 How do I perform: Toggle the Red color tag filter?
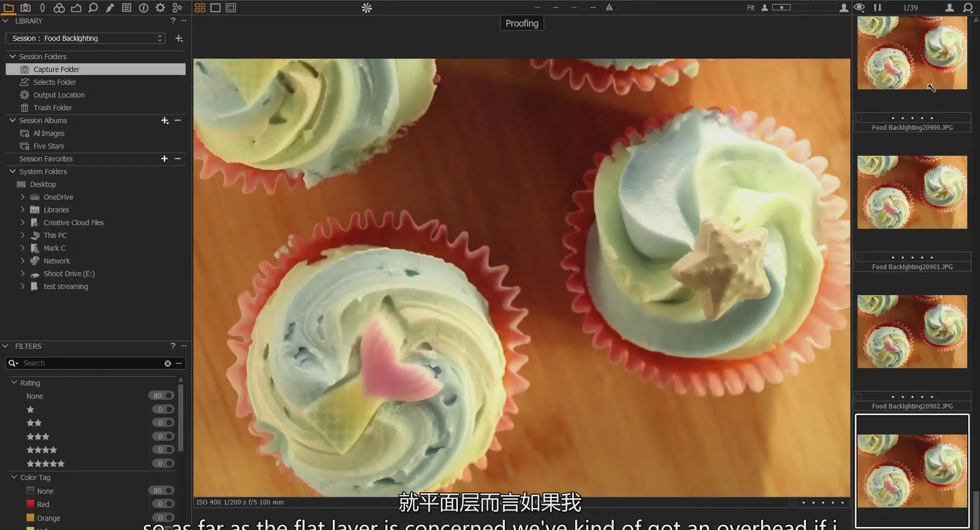(x=163, y=504)
